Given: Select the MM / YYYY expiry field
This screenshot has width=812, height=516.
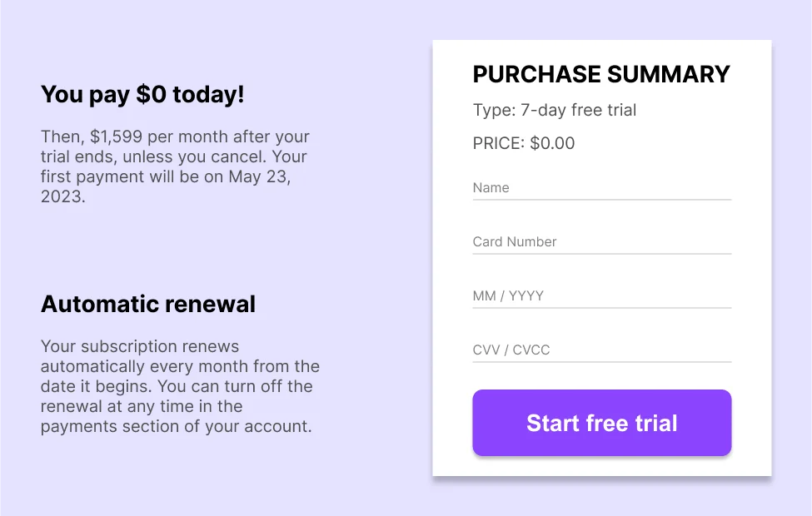Looking at the screenshot, I should click(602, 296).
